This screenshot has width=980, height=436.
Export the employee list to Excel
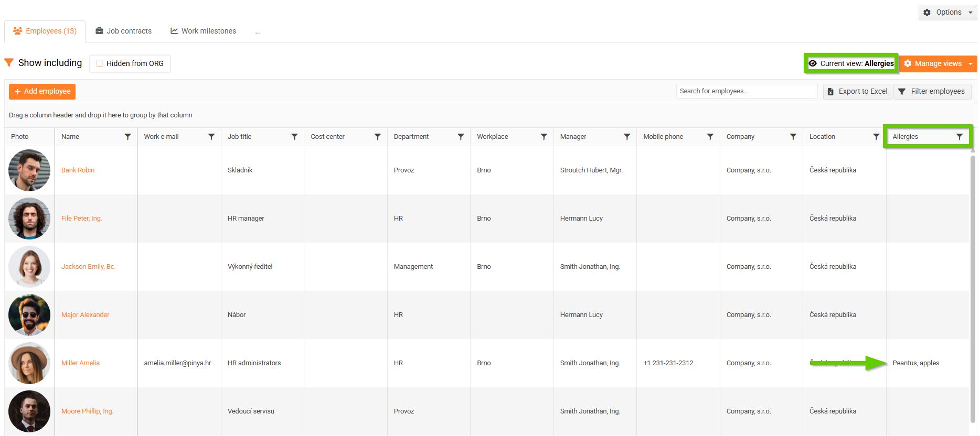[858, 91]
